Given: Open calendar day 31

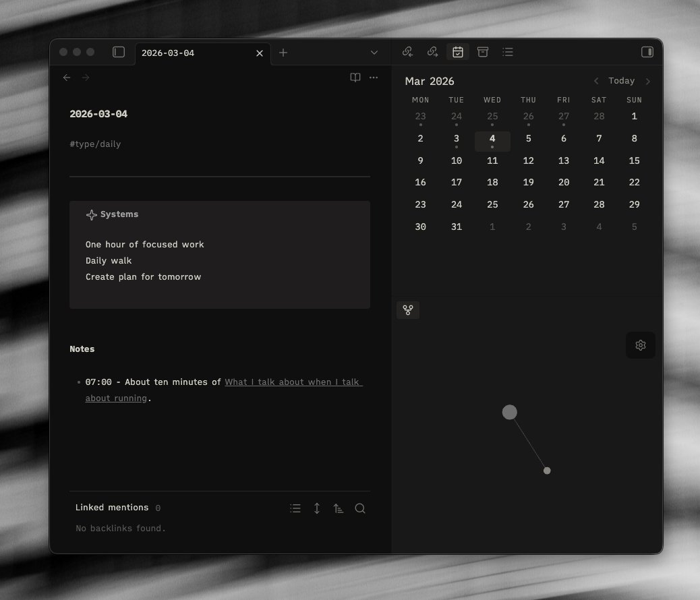Looking at the screenshot, I should (x=457, y=227).
